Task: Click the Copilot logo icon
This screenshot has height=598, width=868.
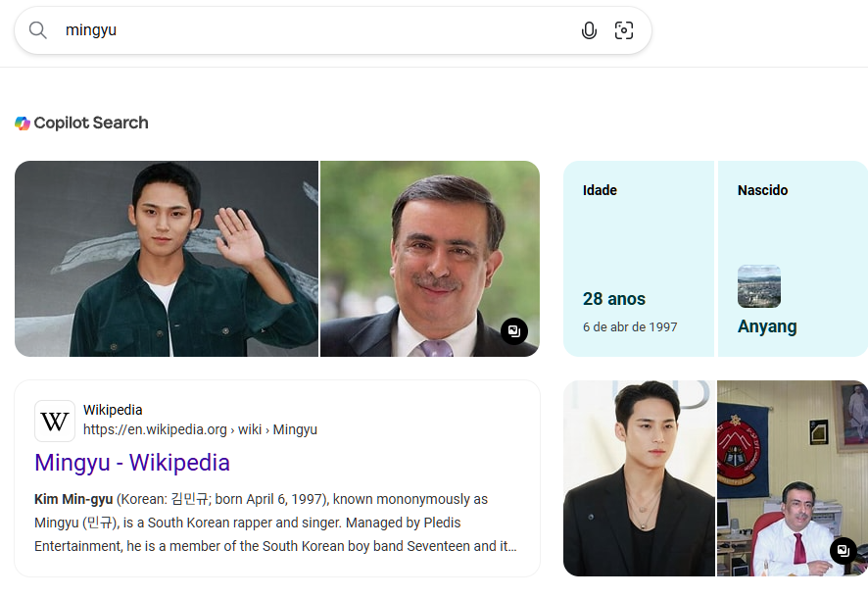Action: point(23,123)
